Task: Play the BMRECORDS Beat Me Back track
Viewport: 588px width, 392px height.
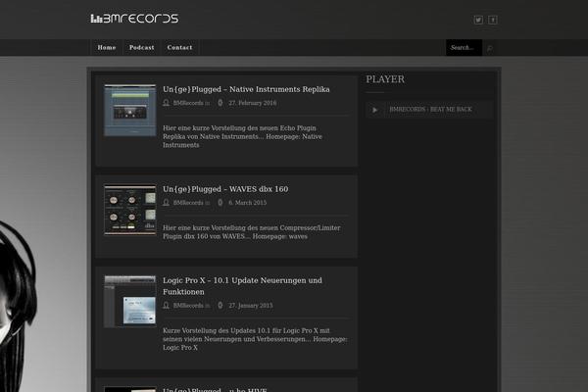Action: 374,110
